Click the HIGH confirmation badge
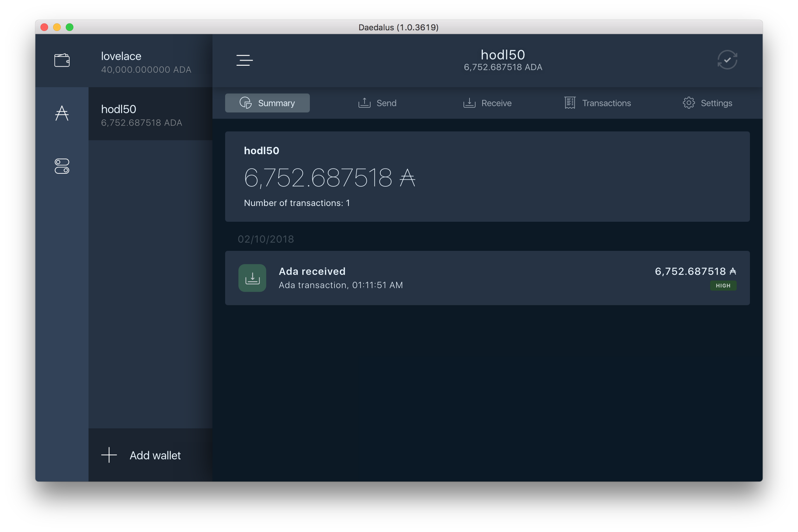This screenshot has width=798, height=532. pos(723,286)
